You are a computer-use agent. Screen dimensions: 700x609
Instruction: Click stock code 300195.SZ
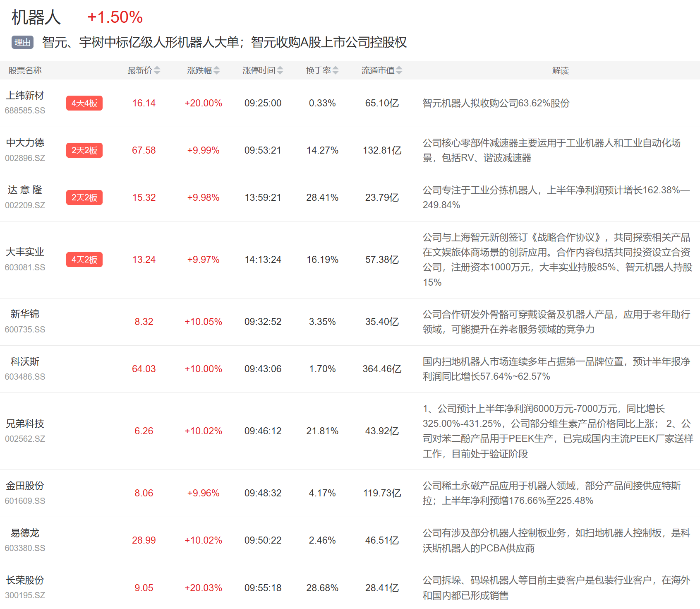click(x=25, y=595)
